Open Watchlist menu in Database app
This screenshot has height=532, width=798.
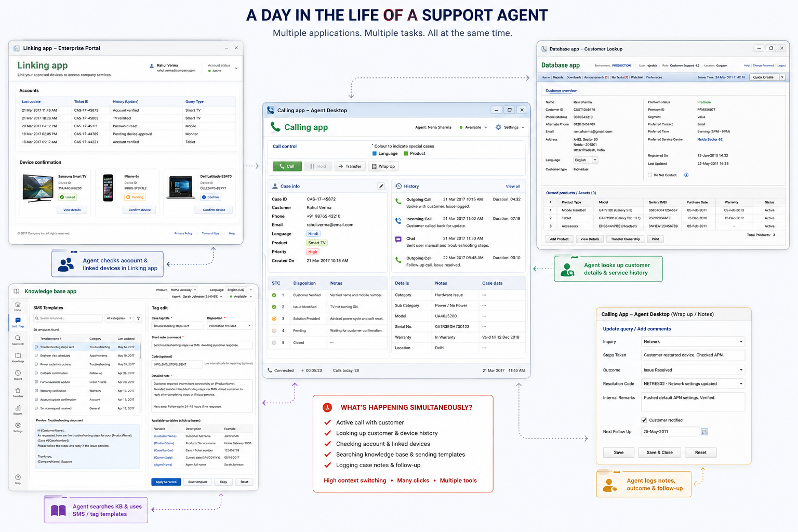[x=637, y=77]
